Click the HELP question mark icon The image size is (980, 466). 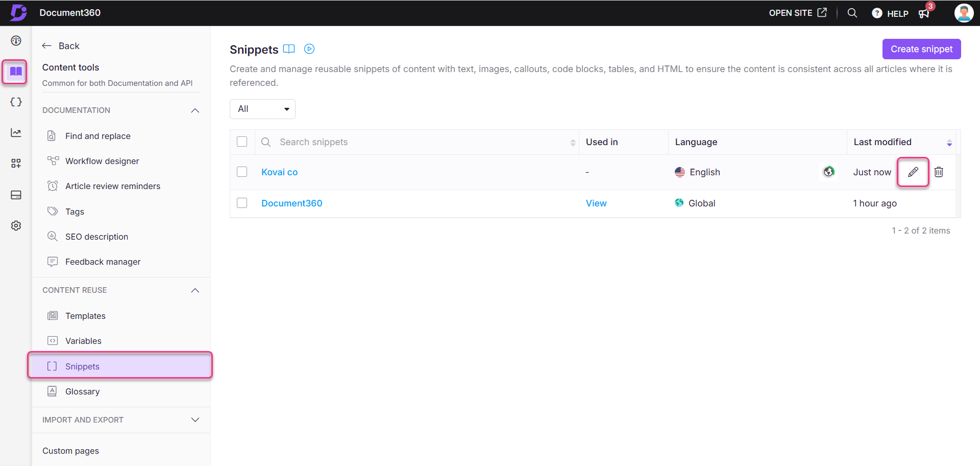877,13
